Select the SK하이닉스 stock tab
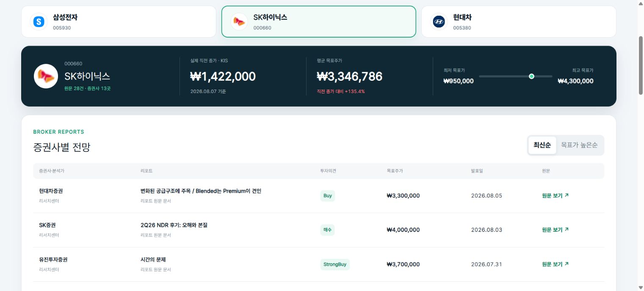The image size is (644, 291). pyautogui.click(x=319, y=22)
